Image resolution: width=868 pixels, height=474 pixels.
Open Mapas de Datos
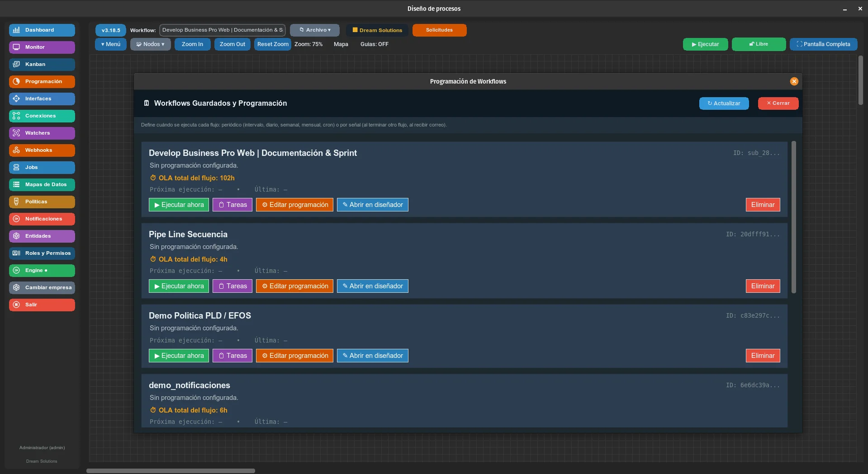[42, 184]
